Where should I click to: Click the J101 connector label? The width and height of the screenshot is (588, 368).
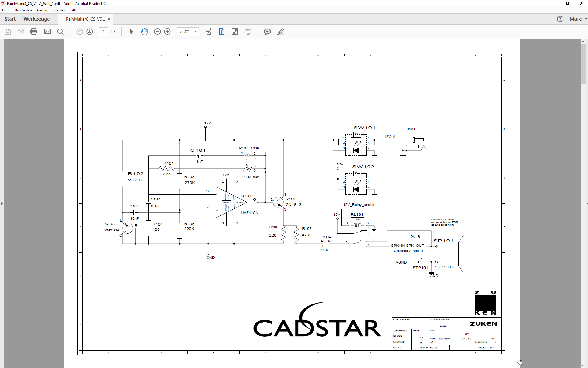[411, 129]
